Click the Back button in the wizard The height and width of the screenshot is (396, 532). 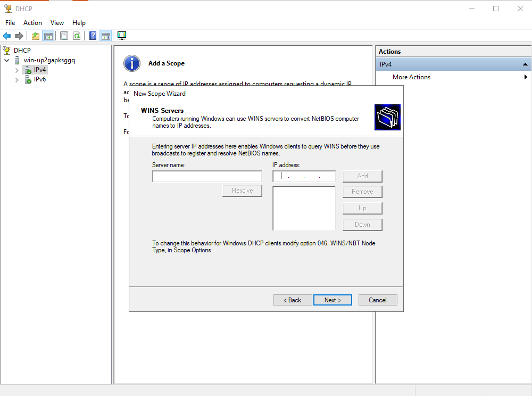coord(293,300)
